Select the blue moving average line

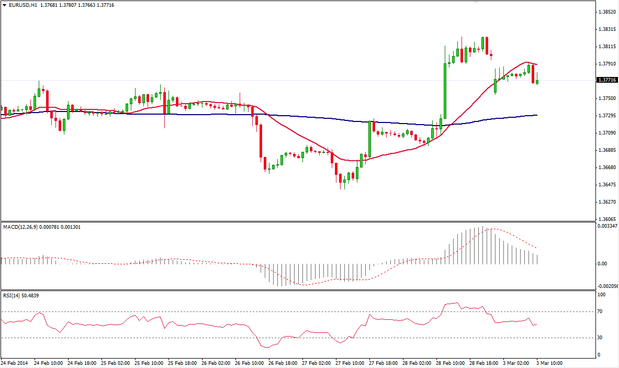click(x=316, y=117)
